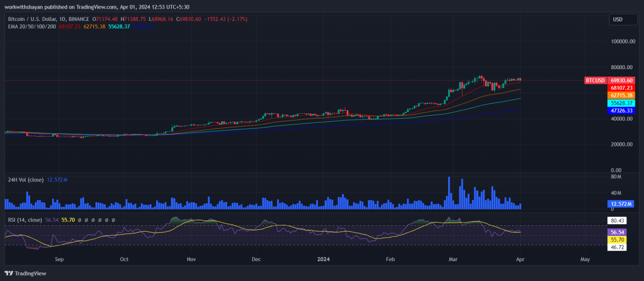
Task: Open the EMA 20/50/100/200 indicator legend
Action: 31,26
